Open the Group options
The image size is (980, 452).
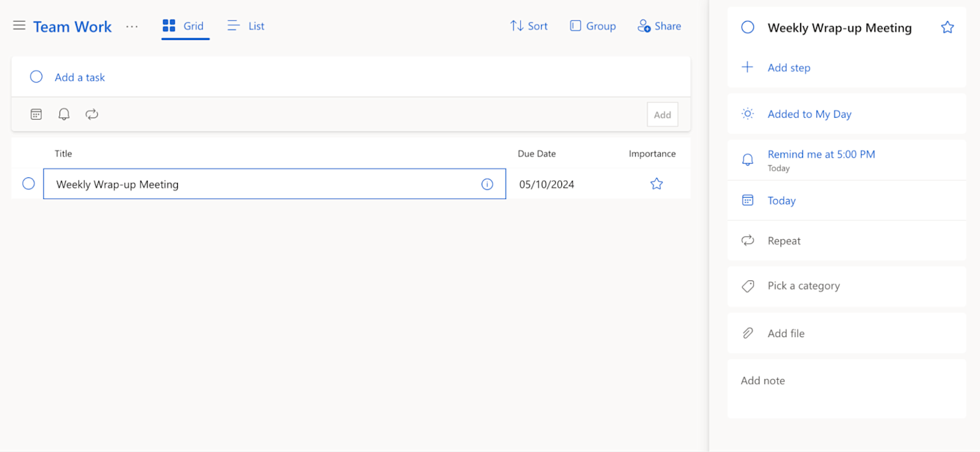(x=592, y=26)
